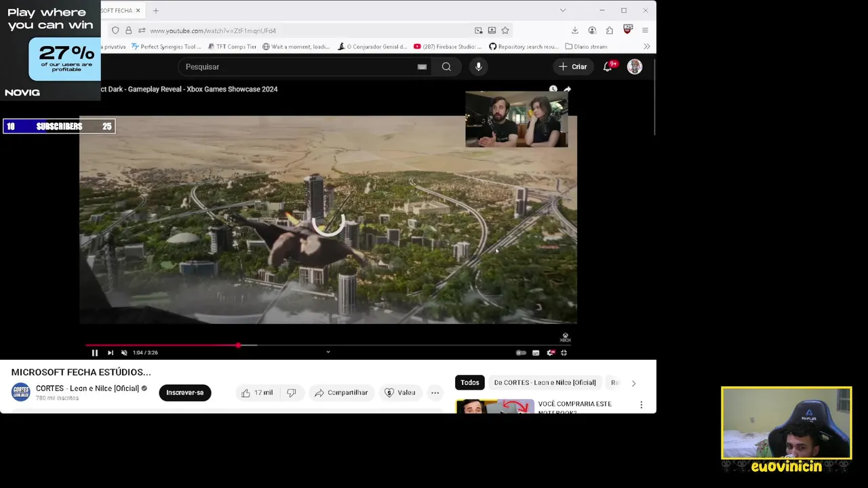The width and height of the screenshot is (868, 488).
Task: Open YouTube notifications bell
Action: pyautogui.click(x=608, y=66)
